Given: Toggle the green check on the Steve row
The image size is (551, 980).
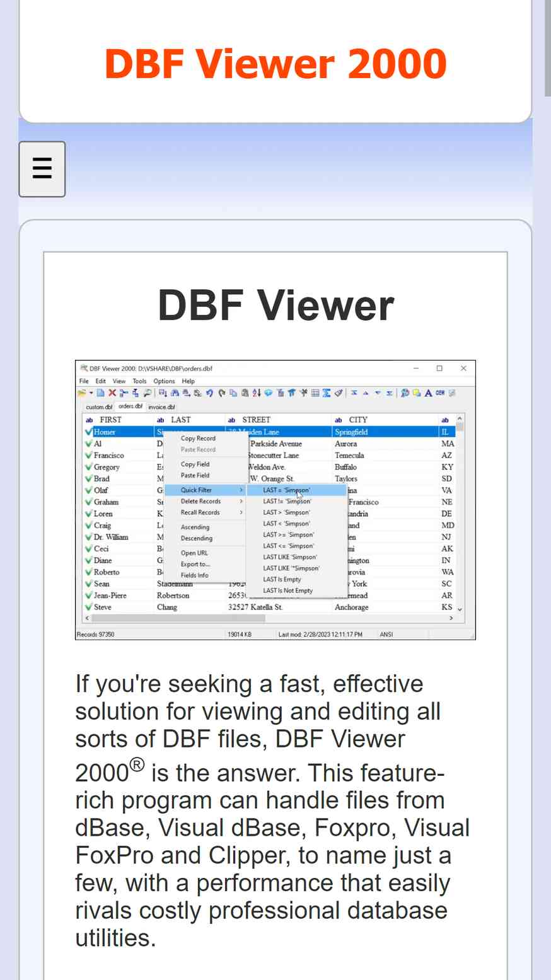Looking at the screenshot, I should (x=88, y=608).
